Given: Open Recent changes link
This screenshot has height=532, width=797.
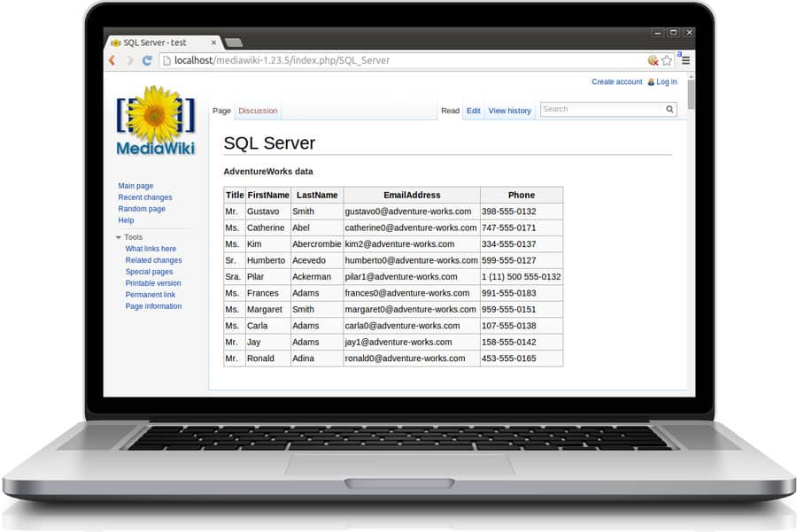Looking at the screenshot, I should tap(145, 197).
